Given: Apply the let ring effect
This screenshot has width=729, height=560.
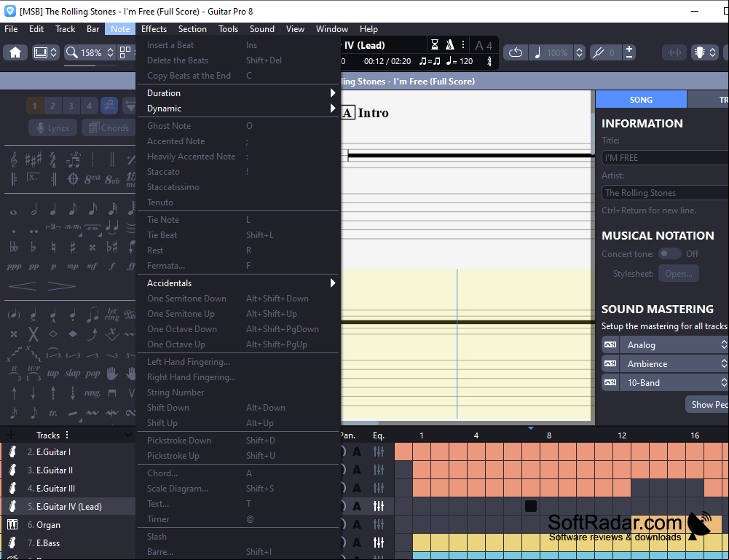Looking at the screenshot, I should pyautogui.click(x=112, y=314).
